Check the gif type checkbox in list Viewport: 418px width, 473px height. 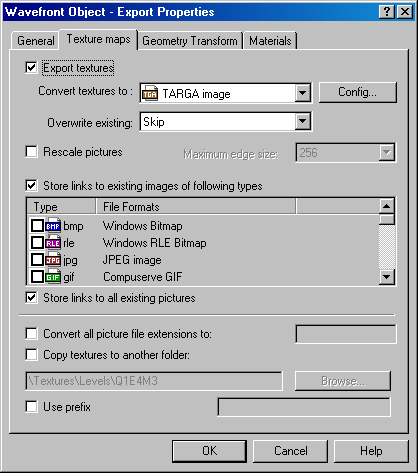tap(37, 277)
